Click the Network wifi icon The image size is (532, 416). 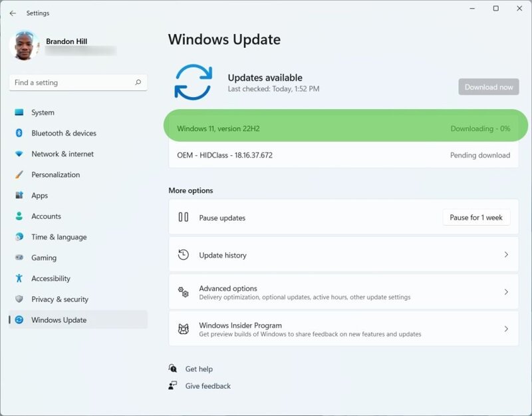pos(19,154)
